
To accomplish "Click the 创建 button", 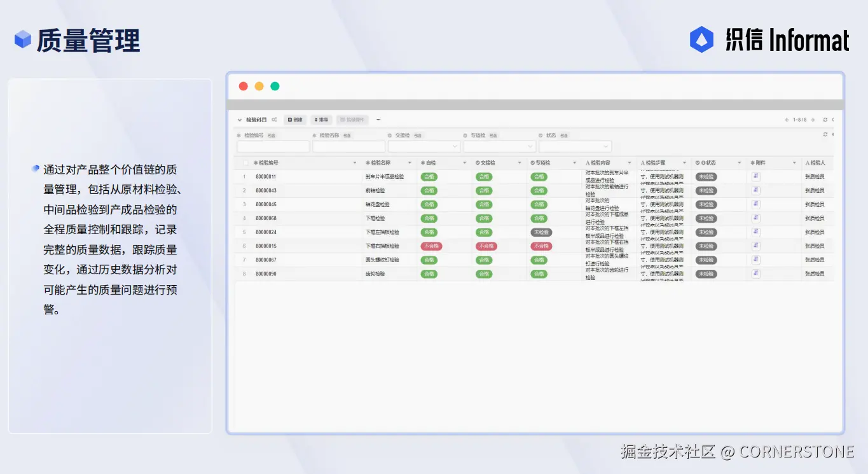I will [295, 120].
